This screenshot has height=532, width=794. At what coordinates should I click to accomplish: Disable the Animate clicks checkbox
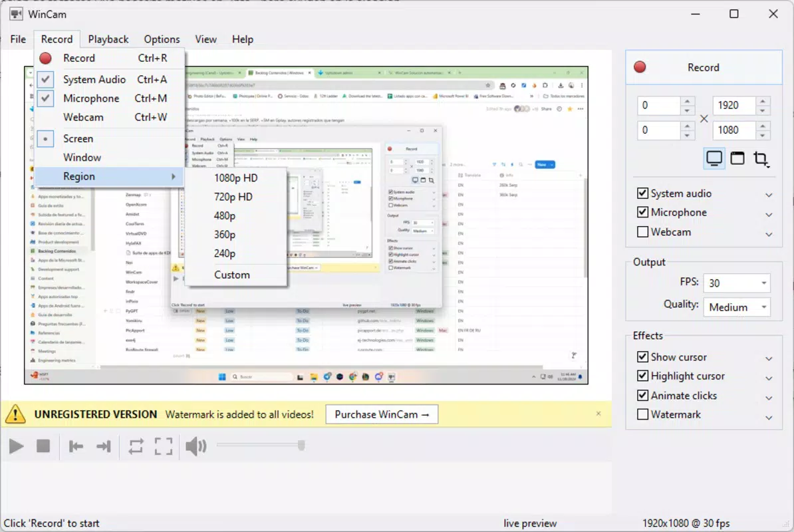642,395
